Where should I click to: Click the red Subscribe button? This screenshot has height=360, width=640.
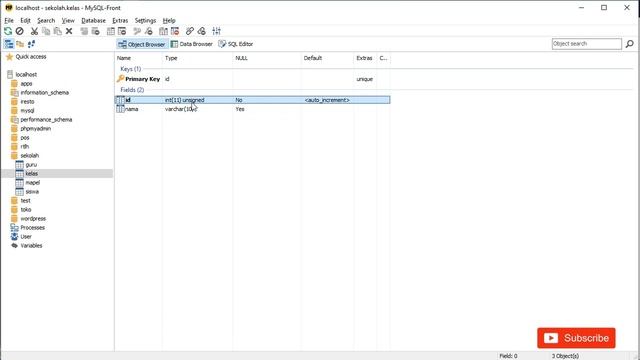tap(576, 338)
